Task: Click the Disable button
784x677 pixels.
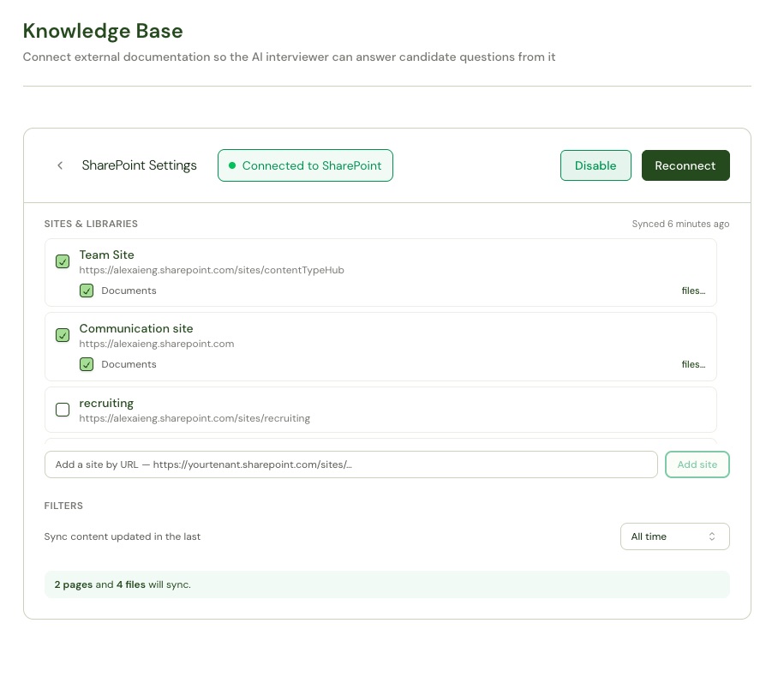Action: 595,165
